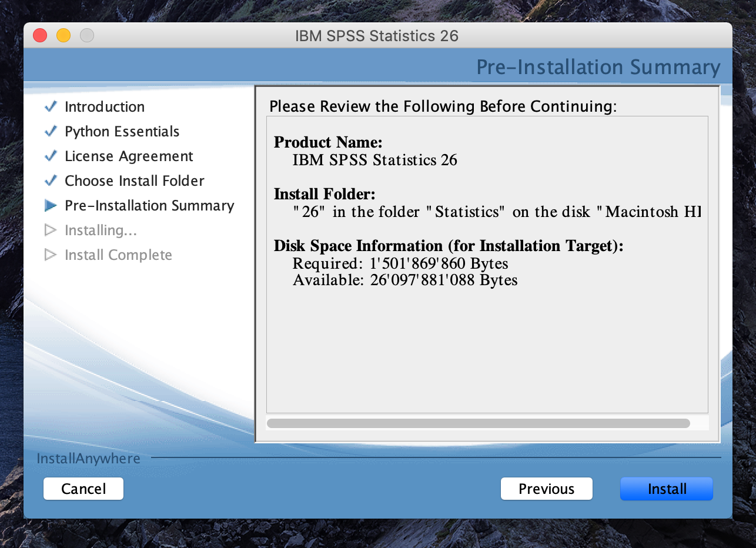Select the Choose Install Folder step label
Image resolution: width=756 pixels, height=548 pixels.
(135, 181)
